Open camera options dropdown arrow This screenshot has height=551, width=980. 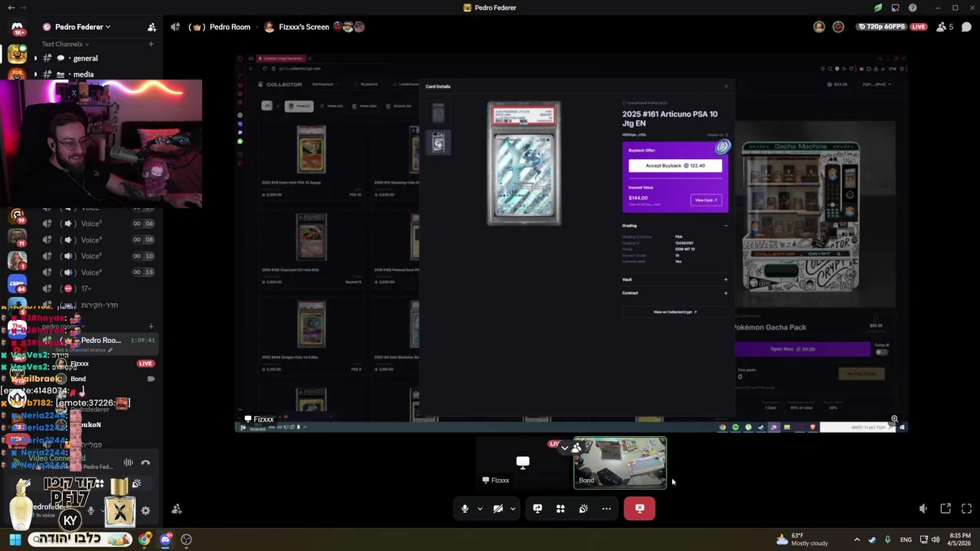513,508
